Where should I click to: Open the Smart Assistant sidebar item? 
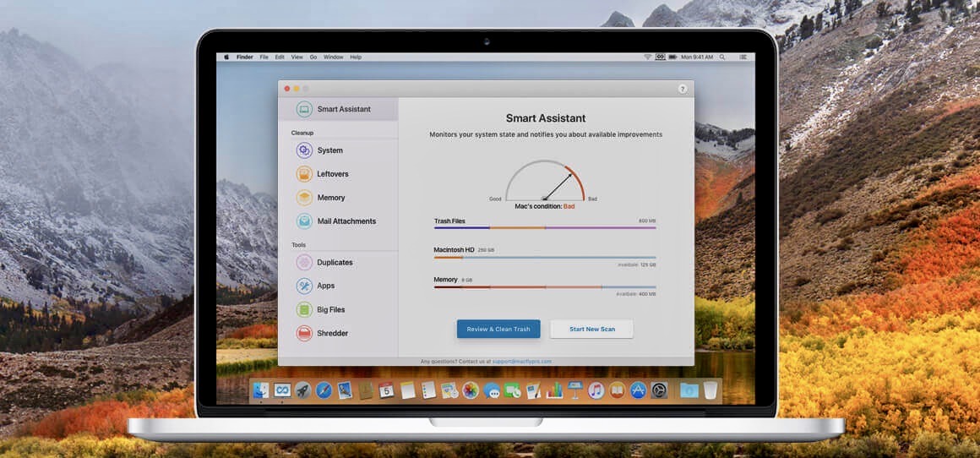point(337,109)
